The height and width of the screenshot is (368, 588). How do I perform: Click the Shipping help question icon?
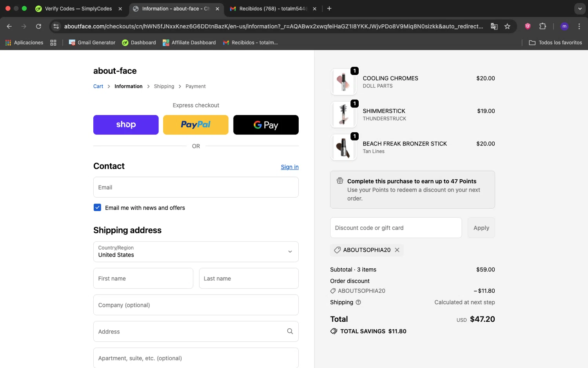coord(358,302)
